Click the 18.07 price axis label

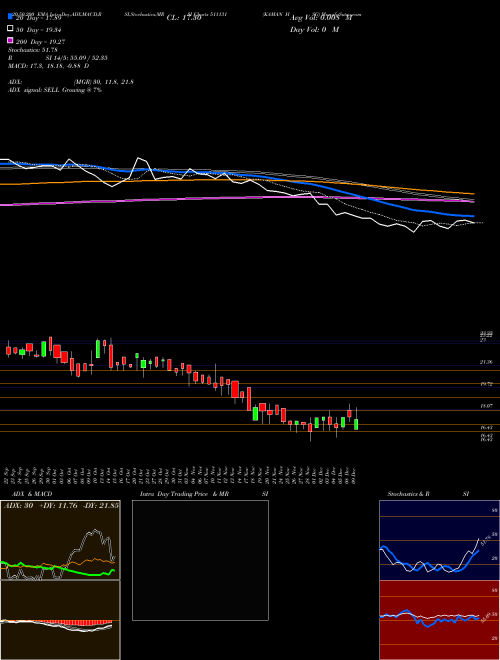coord(487,406)
